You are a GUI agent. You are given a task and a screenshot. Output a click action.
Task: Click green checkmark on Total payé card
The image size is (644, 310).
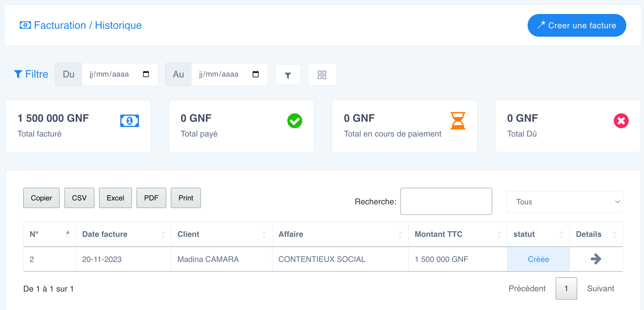pyautogui.click(x=295, y=121)
